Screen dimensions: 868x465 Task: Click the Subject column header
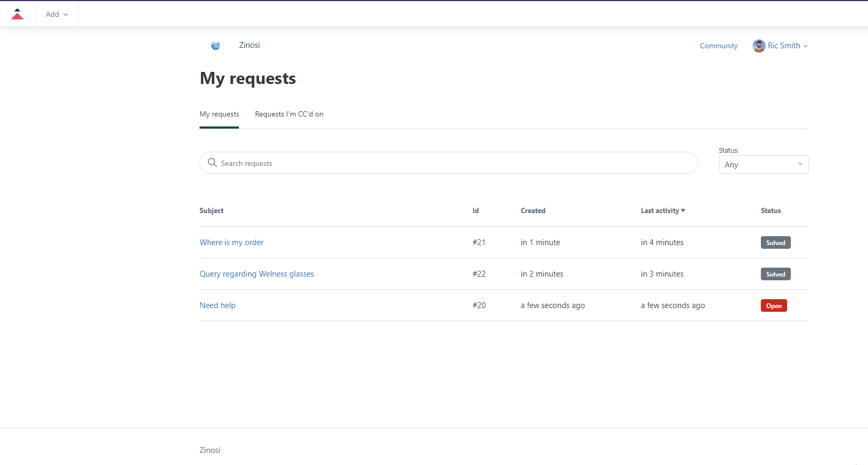point(211,210)
